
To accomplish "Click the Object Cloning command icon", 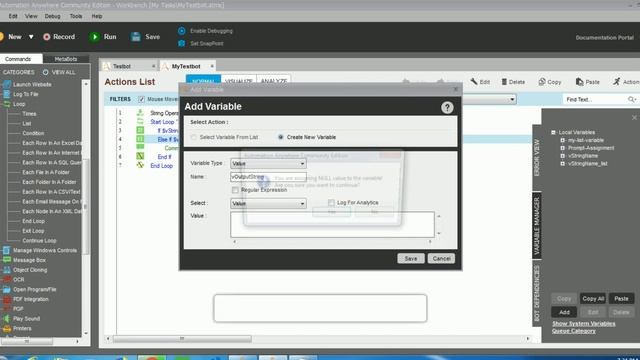I will tap(7, 270).
